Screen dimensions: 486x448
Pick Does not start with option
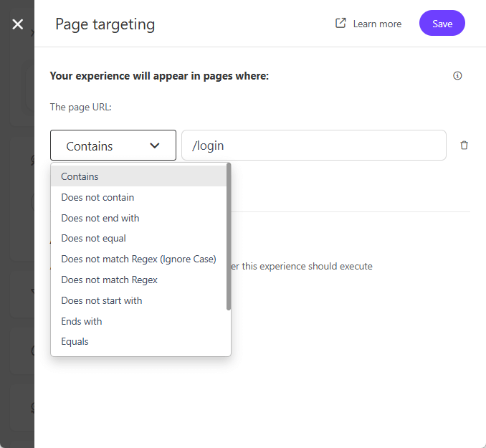point(138,300)
